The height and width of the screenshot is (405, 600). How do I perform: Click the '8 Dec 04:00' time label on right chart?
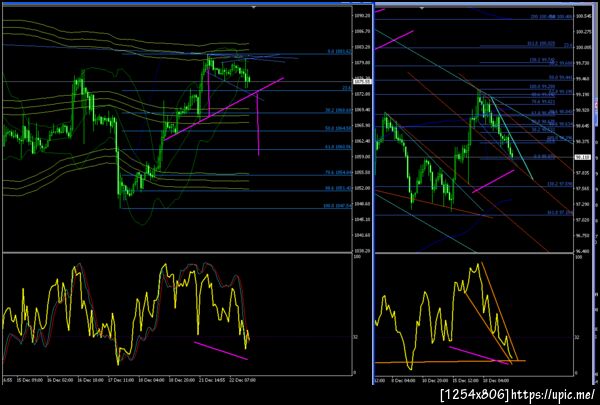pos(405,381)
